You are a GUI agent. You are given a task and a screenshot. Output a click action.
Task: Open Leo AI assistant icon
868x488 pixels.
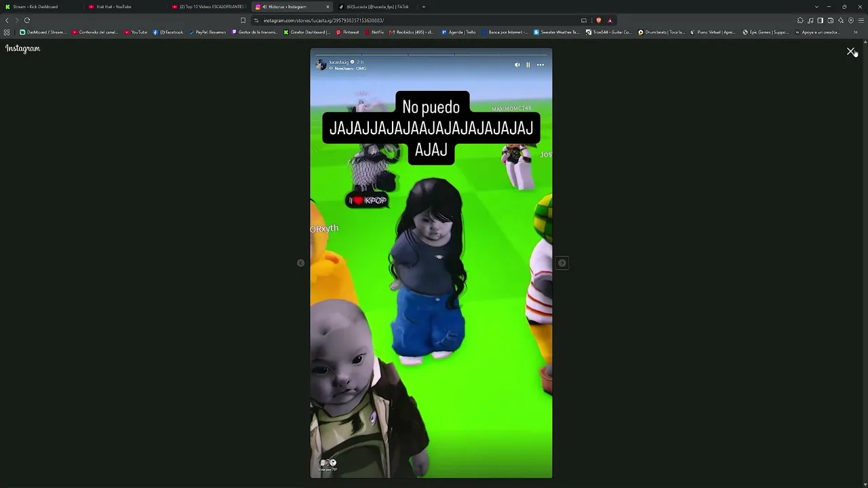coord(840,20)
